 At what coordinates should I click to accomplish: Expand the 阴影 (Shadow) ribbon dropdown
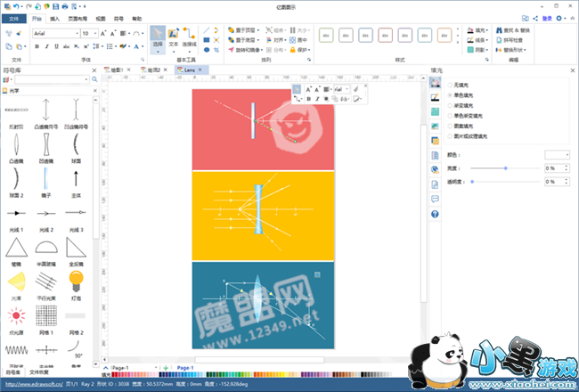(487, 50)
